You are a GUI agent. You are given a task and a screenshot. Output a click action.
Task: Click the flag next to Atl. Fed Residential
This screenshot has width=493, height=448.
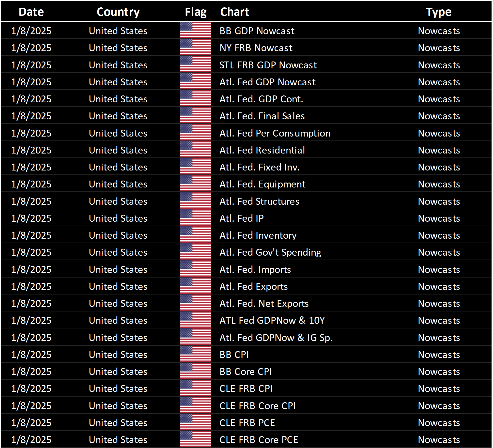pos(195,150)
